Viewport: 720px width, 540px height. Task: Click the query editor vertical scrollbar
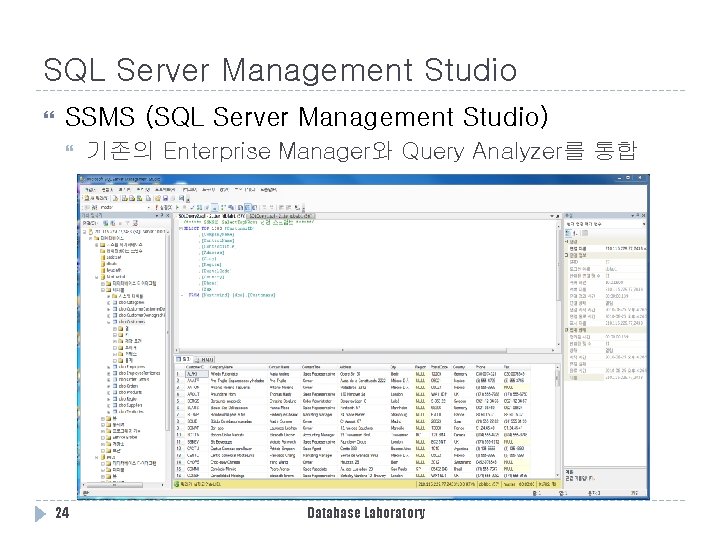coord(558,284)
